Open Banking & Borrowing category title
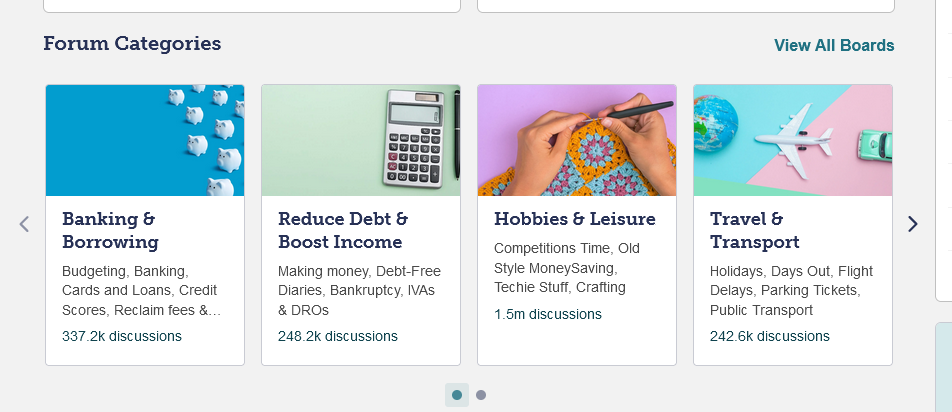The height and width of the screenshot is (412, 952). click(110, 230)
